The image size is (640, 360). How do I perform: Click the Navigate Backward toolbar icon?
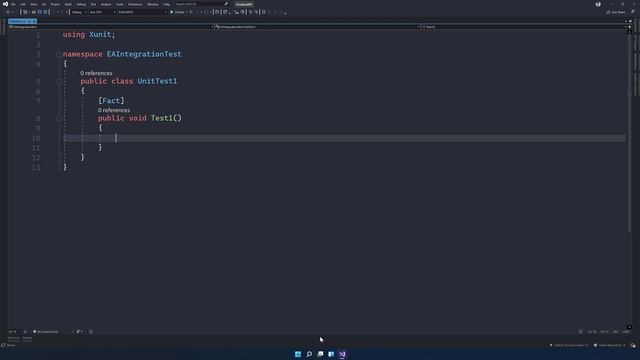[x=8, y=12]
